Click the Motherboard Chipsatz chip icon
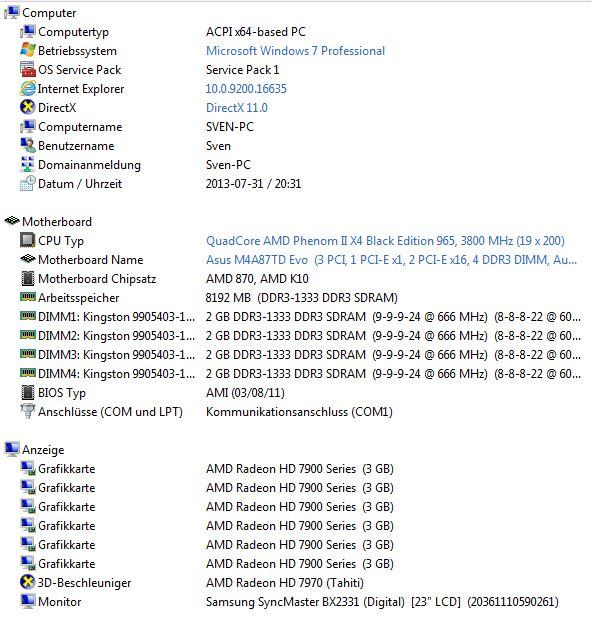This screenshot has width=592, height=624. coord(27,278)
